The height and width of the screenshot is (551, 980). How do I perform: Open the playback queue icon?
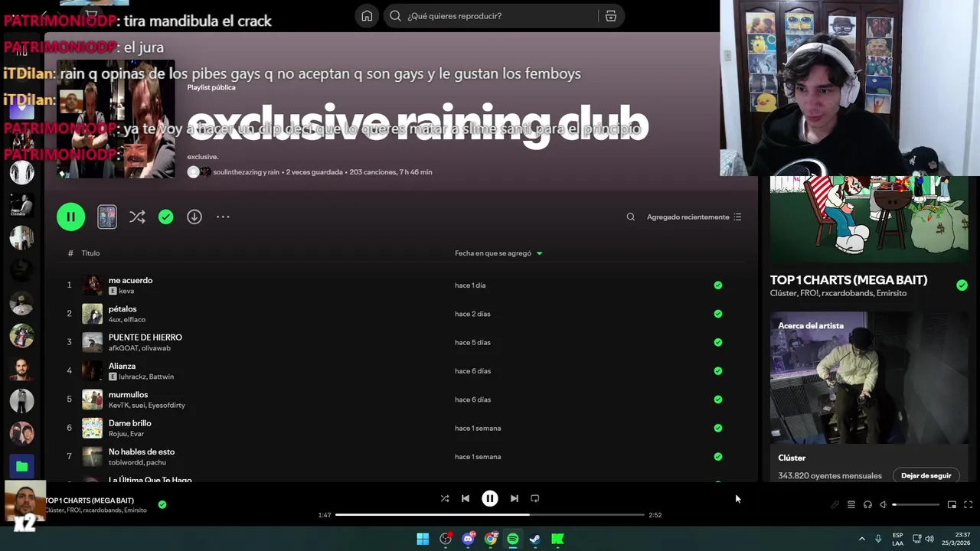pyautogui.click(x=851, y=505)
